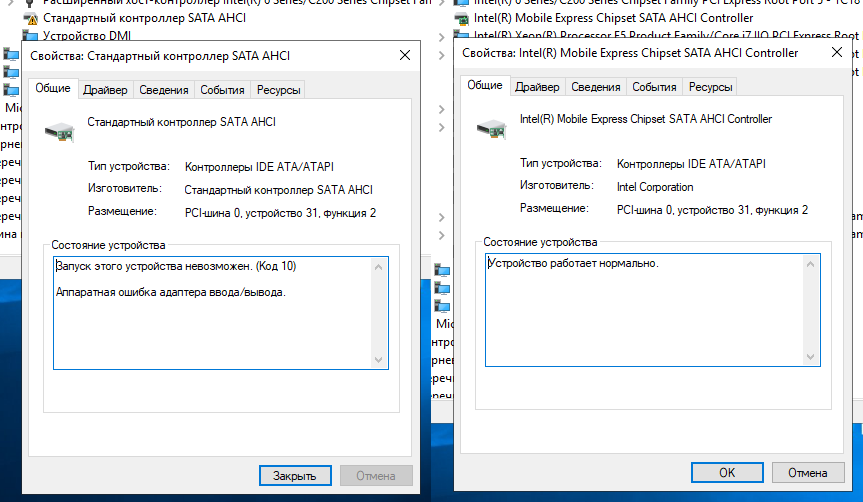Click 'Intel Corporation' manufacturer value
The image size is (863, 502).
click(655, 187)
